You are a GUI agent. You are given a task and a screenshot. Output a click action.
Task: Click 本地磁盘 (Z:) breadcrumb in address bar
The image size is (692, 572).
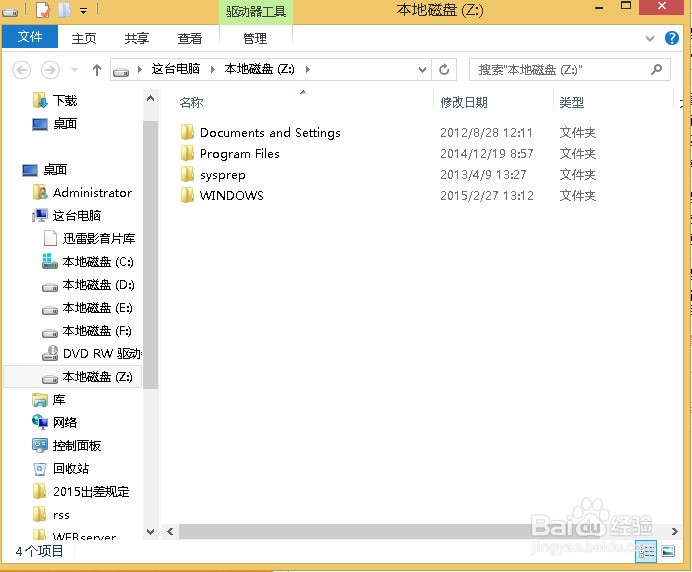pyautogui.click(x=260, y=69)
